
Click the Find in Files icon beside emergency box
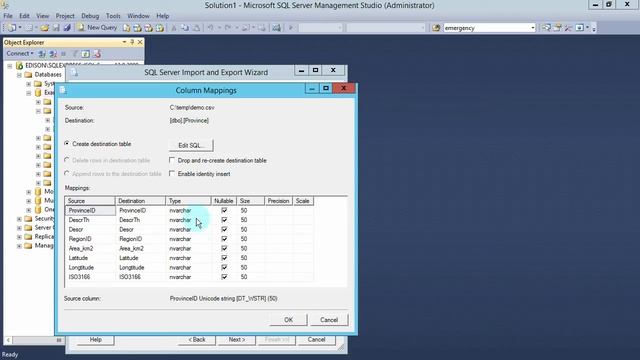[436, 28]
